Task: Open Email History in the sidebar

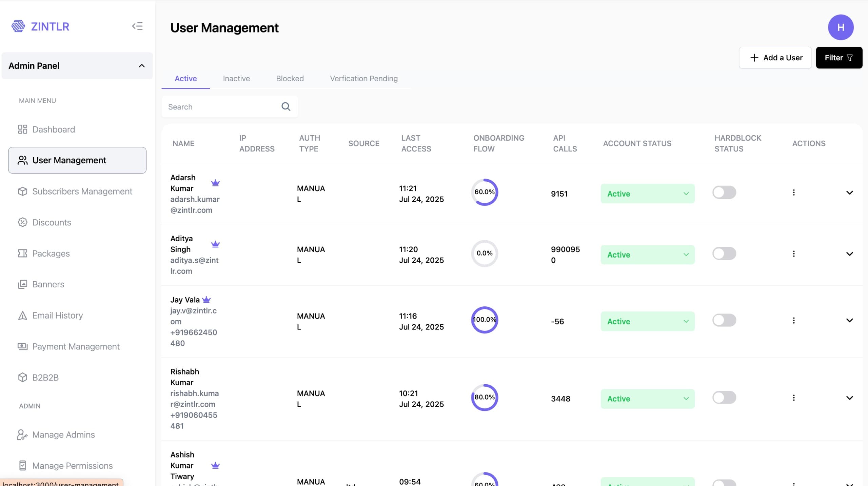Action: coord(57,315)
